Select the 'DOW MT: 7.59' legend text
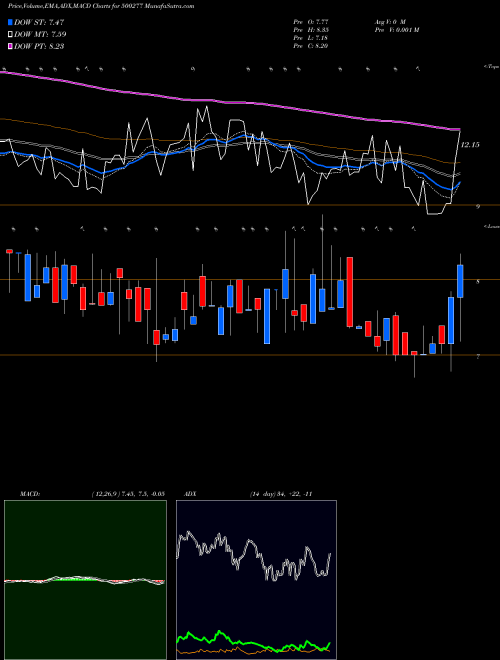 coord(40,35)
